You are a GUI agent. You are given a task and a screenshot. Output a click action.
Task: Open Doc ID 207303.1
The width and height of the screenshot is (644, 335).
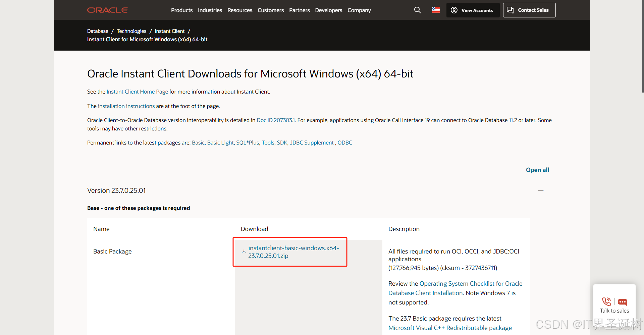275,120
